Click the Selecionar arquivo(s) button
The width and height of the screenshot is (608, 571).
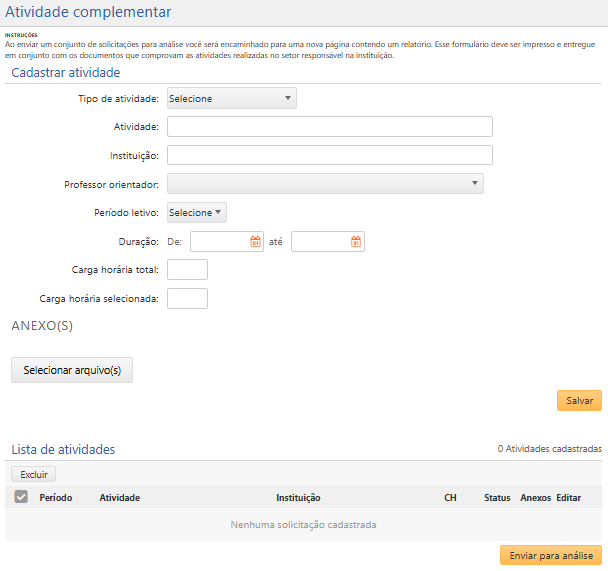(72, 370)
